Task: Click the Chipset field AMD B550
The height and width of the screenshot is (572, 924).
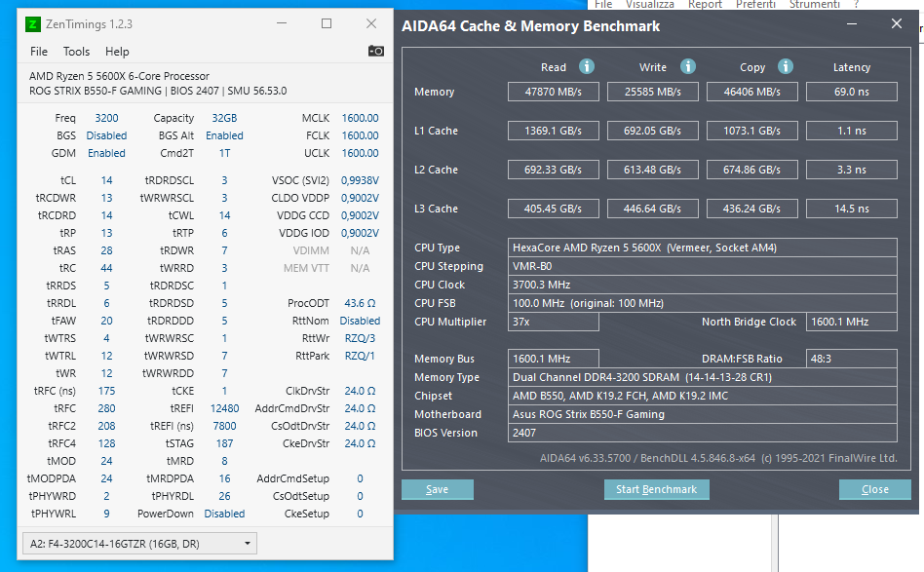Action: pos(703,396)
